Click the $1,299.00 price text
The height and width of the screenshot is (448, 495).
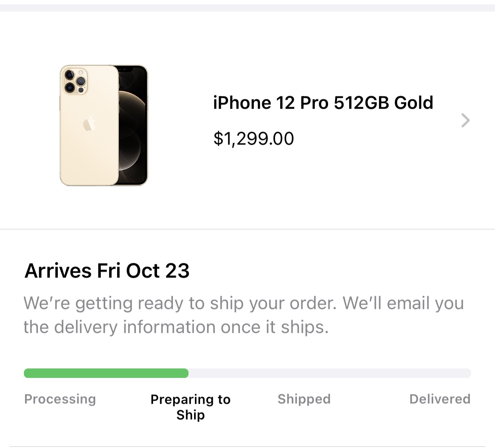click(x=253, y=139)
